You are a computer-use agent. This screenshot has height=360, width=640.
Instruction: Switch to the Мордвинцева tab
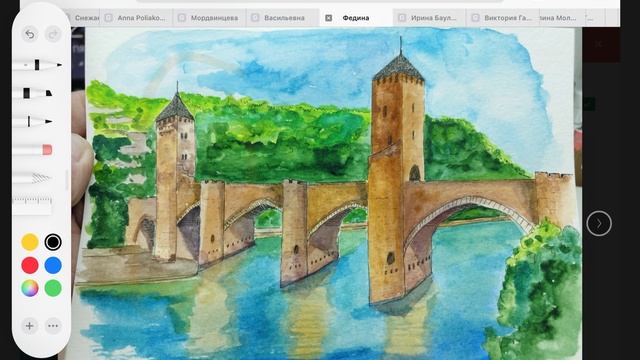point(210,18)
